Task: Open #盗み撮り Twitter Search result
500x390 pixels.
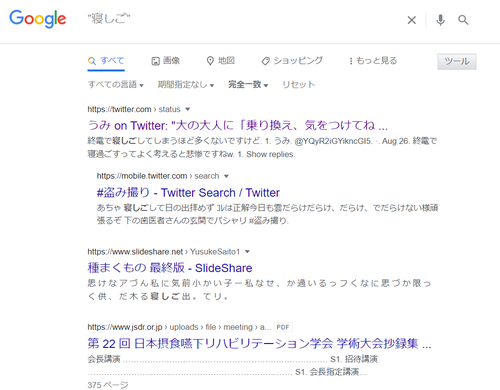Action: tap(188, 193)
